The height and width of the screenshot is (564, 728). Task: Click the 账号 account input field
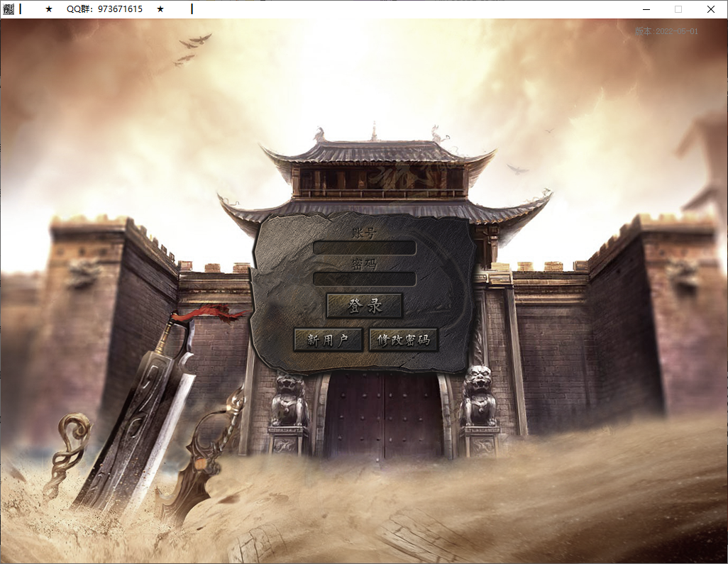[364, 247]
